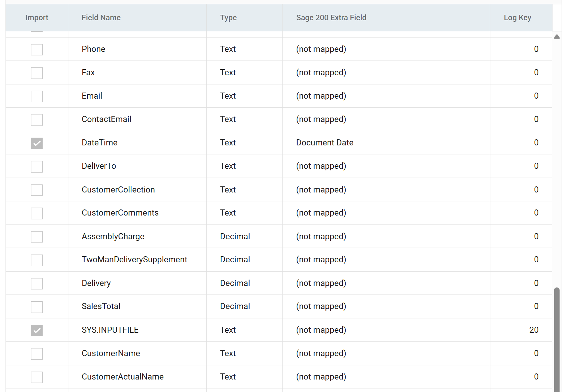This screenshot has height=392, width=567.
Task: Tick the DeliverTo import checkbox
Action: 37,167
